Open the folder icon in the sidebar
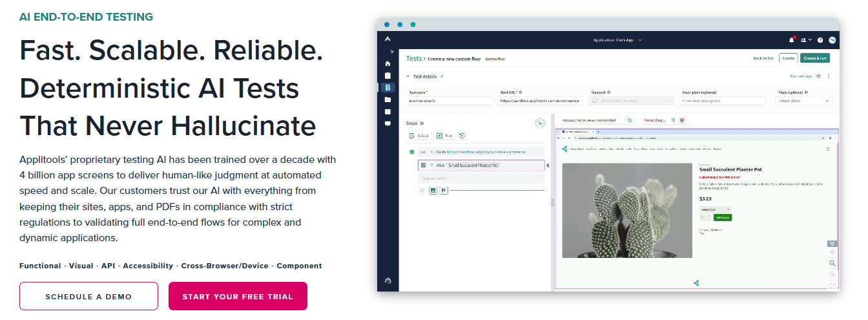 click(x=387, y=100)
